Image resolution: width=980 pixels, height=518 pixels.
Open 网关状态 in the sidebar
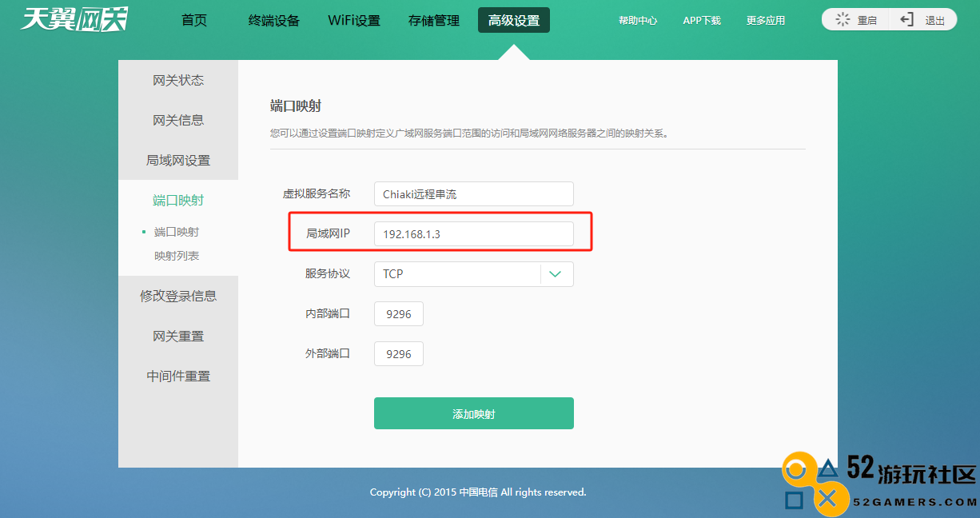click(x=178, y=80)
